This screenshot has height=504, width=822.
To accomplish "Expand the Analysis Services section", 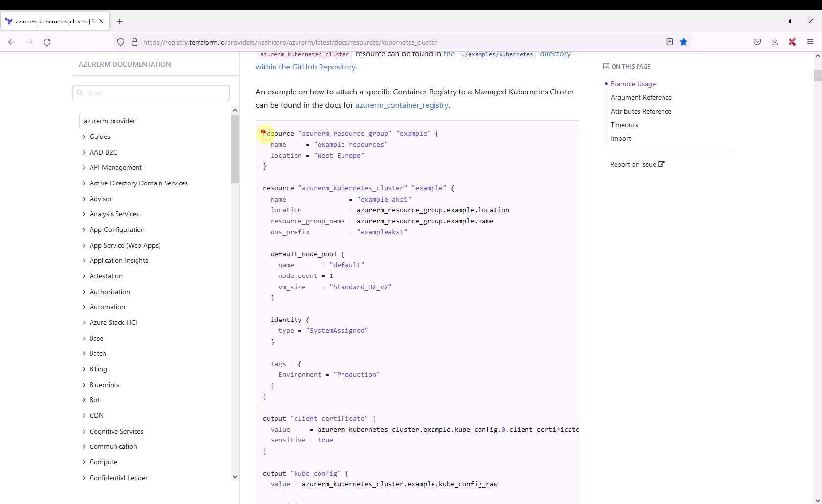I will (114, 214).
